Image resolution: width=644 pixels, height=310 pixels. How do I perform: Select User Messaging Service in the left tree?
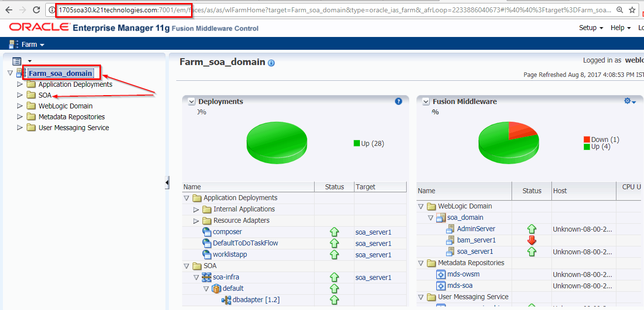click(x=74, y=128)
